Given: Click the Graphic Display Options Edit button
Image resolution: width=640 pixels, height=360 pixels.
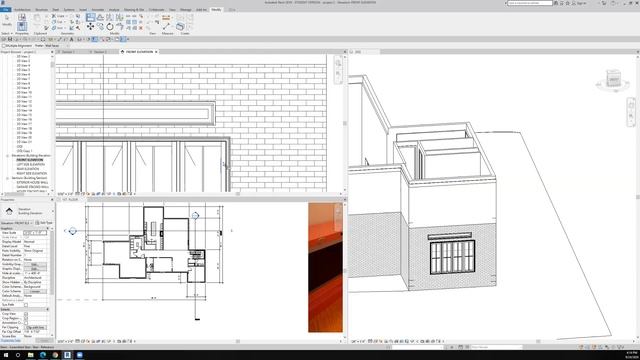Looking at the screenshot, I should pyautogui.click(x=35, y=269).
